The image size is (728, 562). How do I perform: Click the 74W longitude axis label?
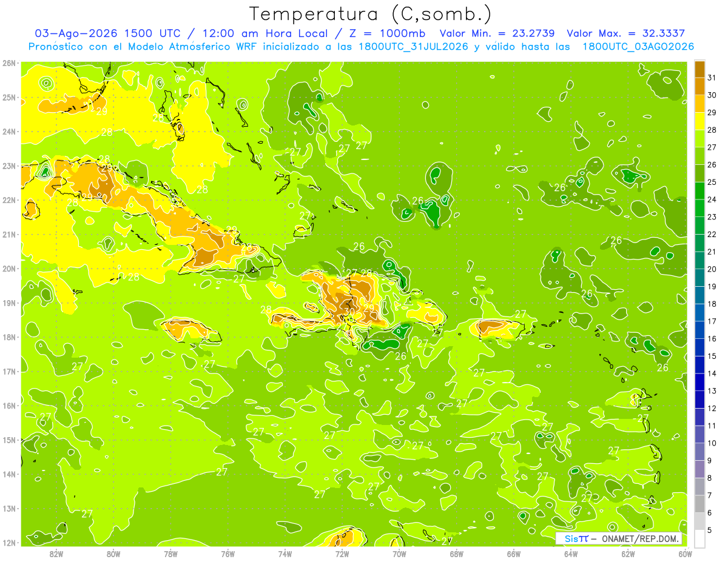[x=285, y=554]
